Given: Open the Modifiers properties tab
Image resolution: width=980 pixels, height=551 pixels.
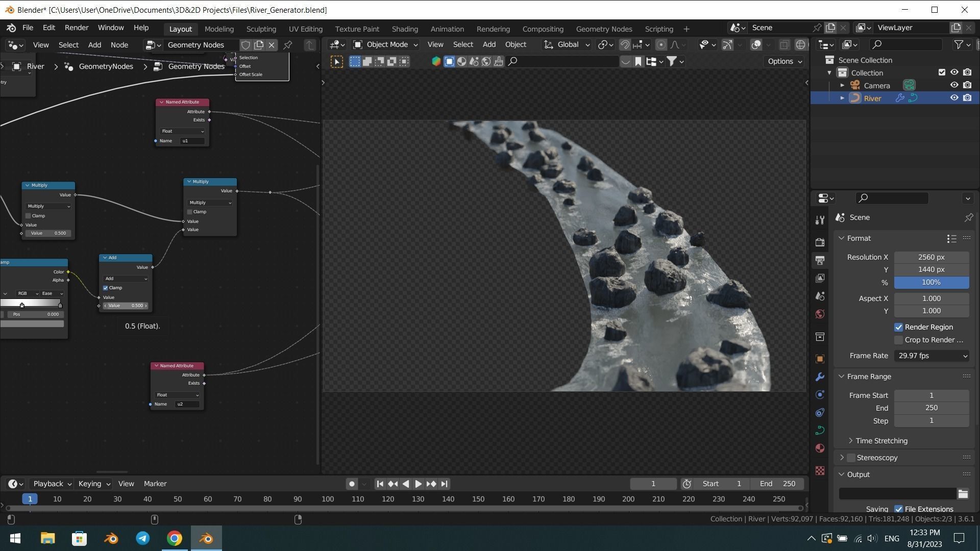Looking at the screenshot, I should click(820, 377).
